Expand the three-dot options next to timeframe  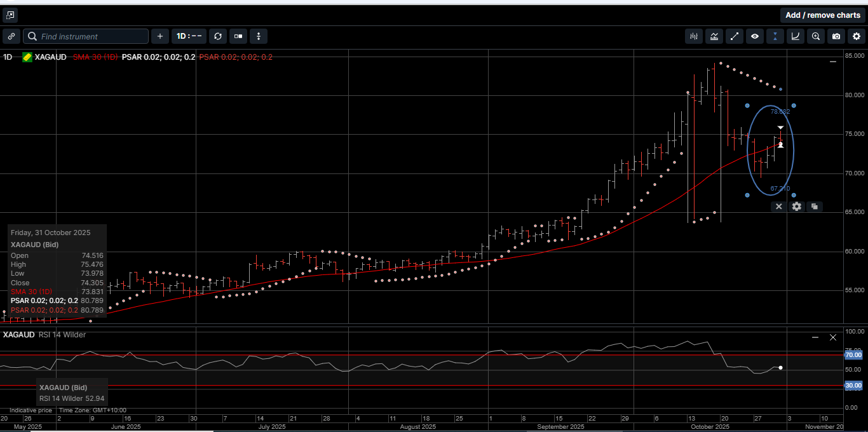tap(259, 36)
